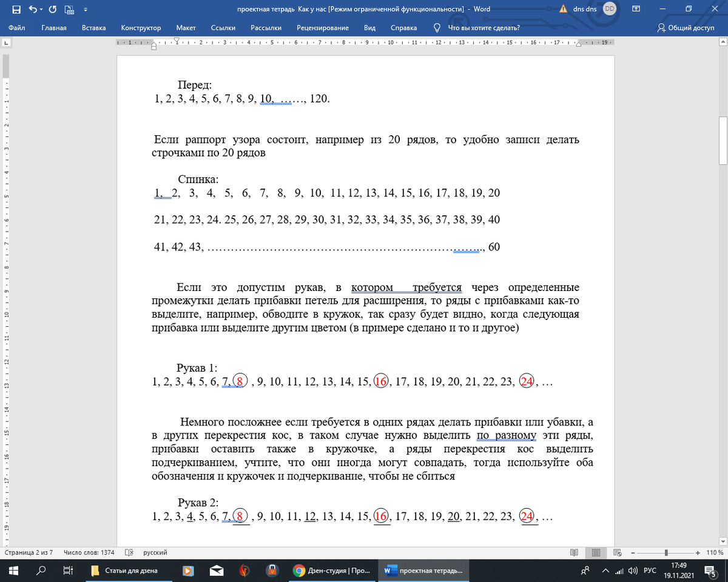Image resolution: width=728 pixels, height=582 pixels.
Task: Click the vertical scrollbar thumb
Action: [723, 140]
